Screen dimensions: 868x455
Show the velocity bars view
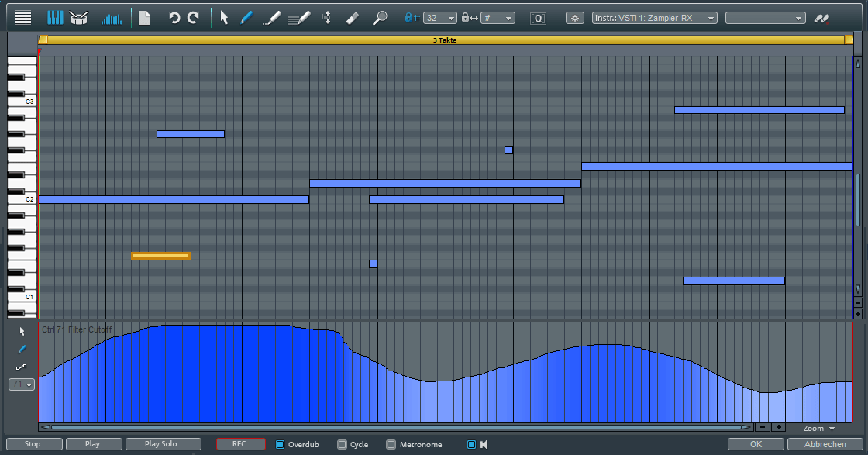[112, 17]
